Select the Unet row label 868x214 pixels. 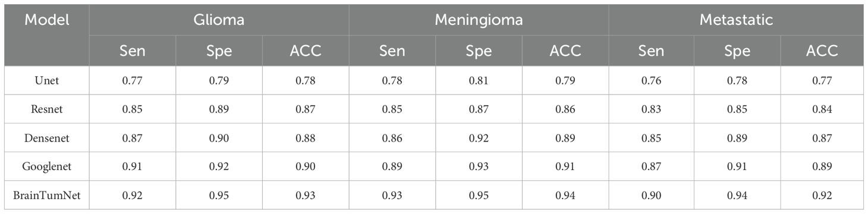click(x=47, y=80)
